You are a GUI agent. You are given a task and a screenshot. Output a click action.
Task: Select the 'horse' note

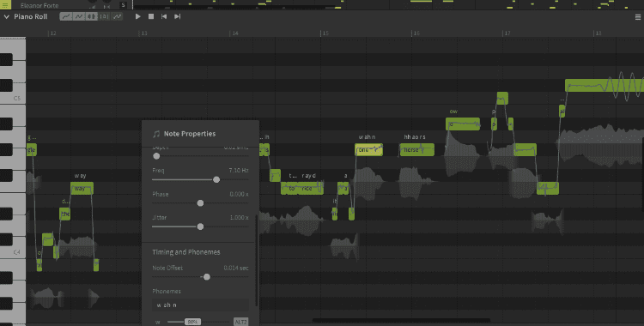(x=416, y=150)
